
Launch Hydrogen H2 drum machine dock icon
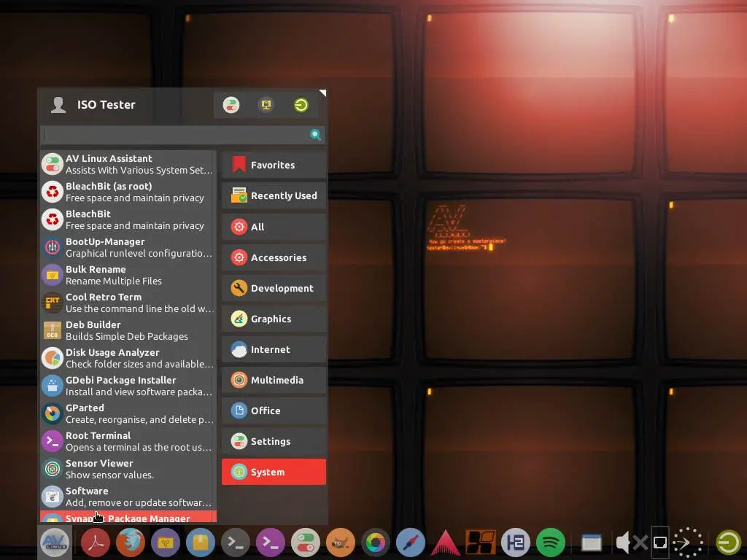point(516,542)
